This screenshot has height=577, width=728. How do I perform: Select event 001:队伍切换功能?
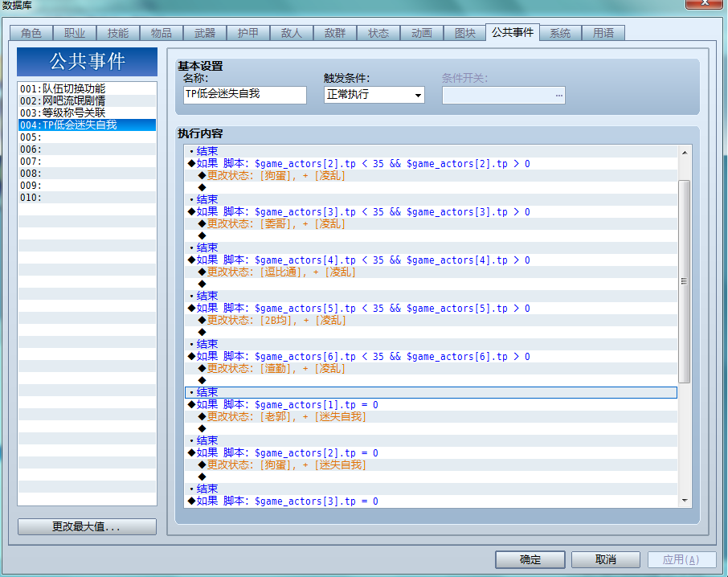[87, 88]
